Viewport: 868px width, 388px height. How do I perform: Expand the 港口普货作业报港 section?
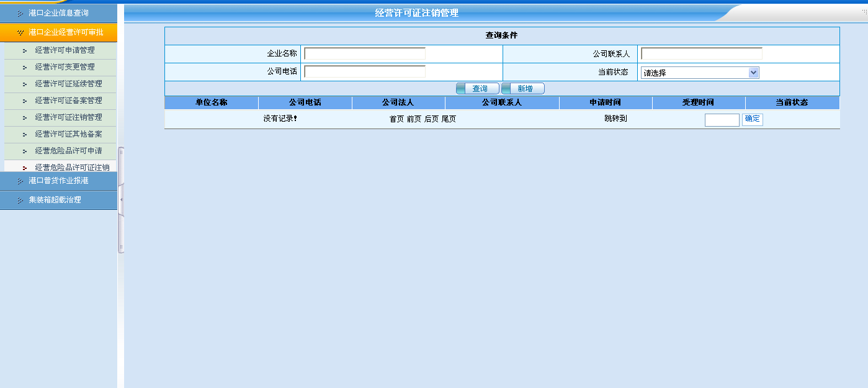coord(58,181)
